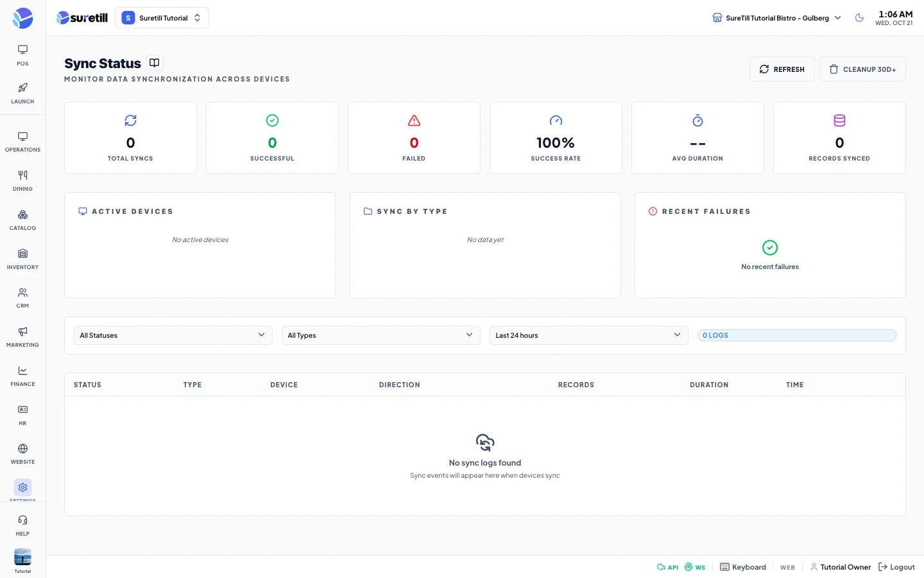Open the Last 24 hours range dropdown

(589, 335)
